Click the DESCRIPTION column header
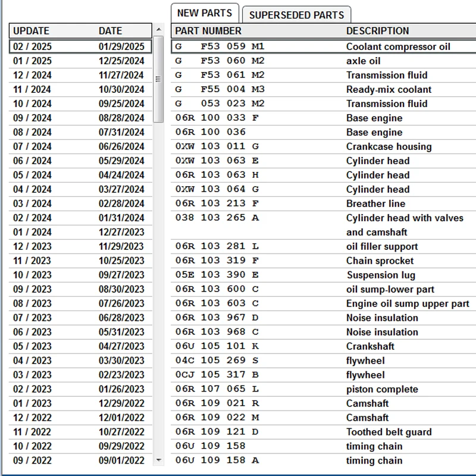Screen dimensions: 476x476 coord(377,31)
